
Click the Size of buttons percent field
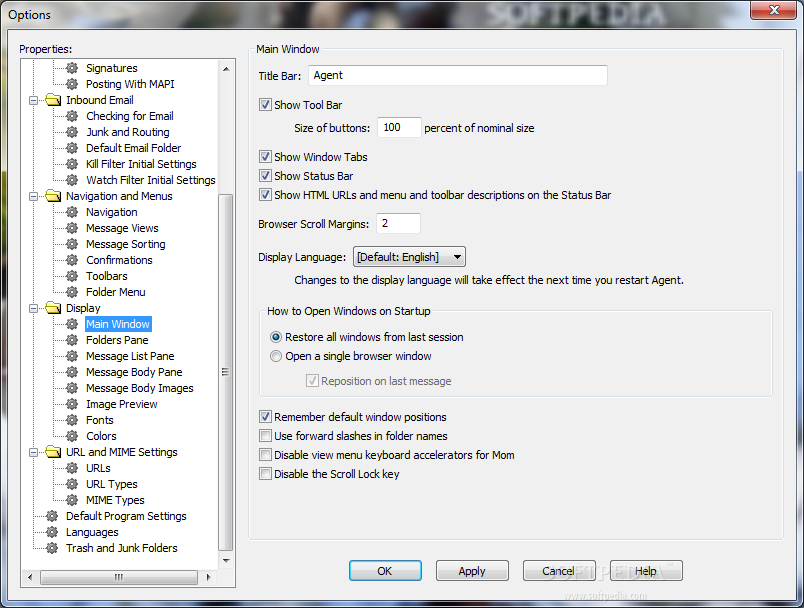click(x=399, y=127)
